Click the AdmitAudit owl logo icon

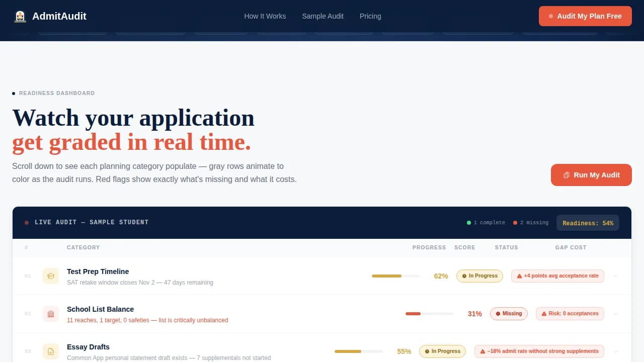(x=20, y=16)
